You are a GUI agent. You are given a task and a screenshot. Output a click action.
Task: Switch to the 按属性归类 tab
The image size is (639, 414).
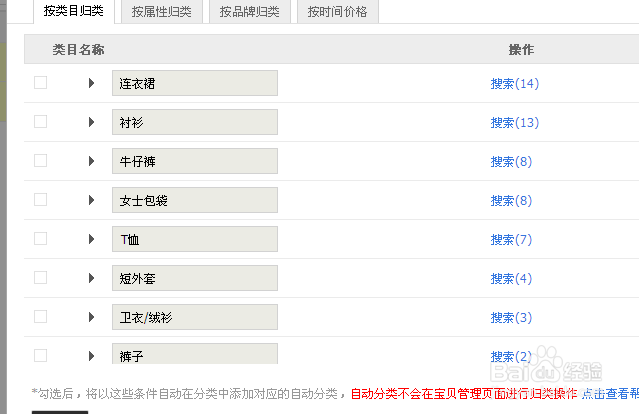point(161,12)
